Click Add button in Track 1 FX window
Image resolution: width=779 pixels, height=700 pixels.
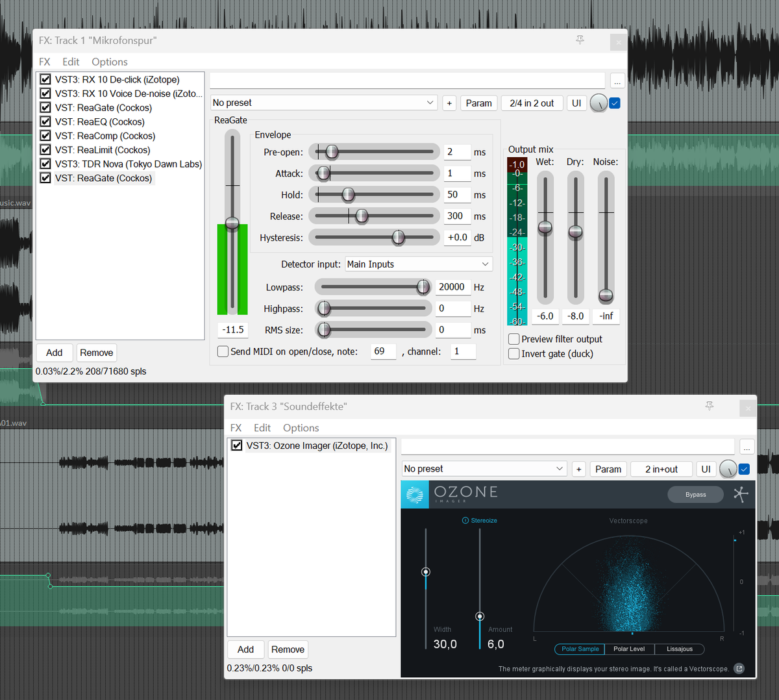coord(55,353)
